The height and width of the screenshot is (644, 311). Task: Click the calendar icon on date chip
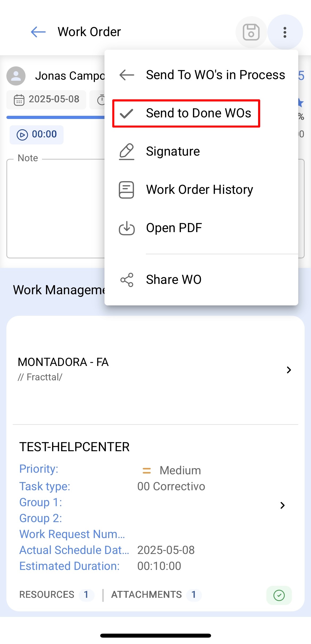click(19, 100)
